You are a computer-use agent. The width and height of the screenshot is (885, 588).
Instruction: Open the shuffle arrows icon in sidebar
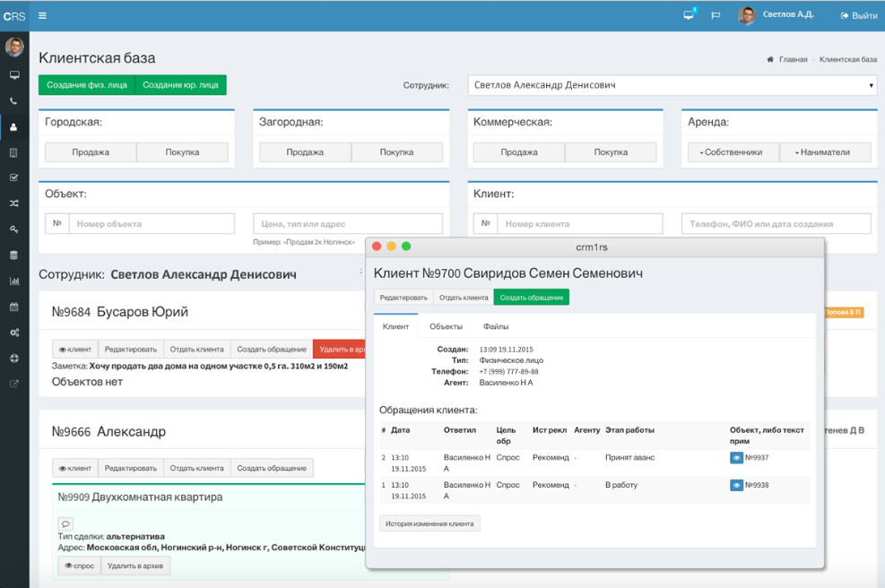14,203
